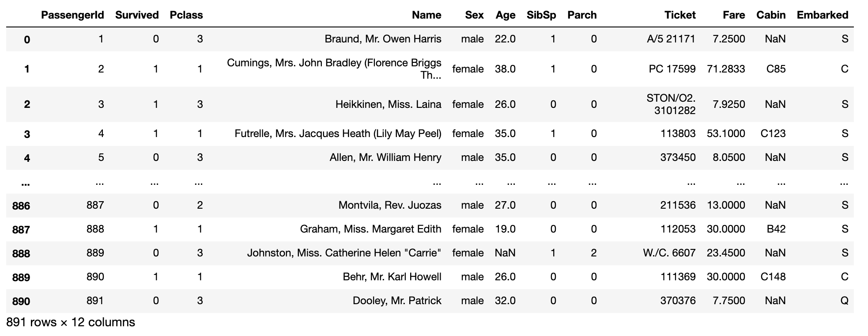Click ticket value W./C. 6607
The image size is (868, 336).
point(669,253)
